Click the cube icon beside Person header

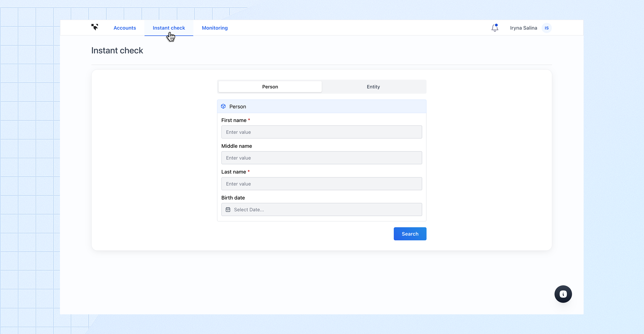(x=223, y=106)
